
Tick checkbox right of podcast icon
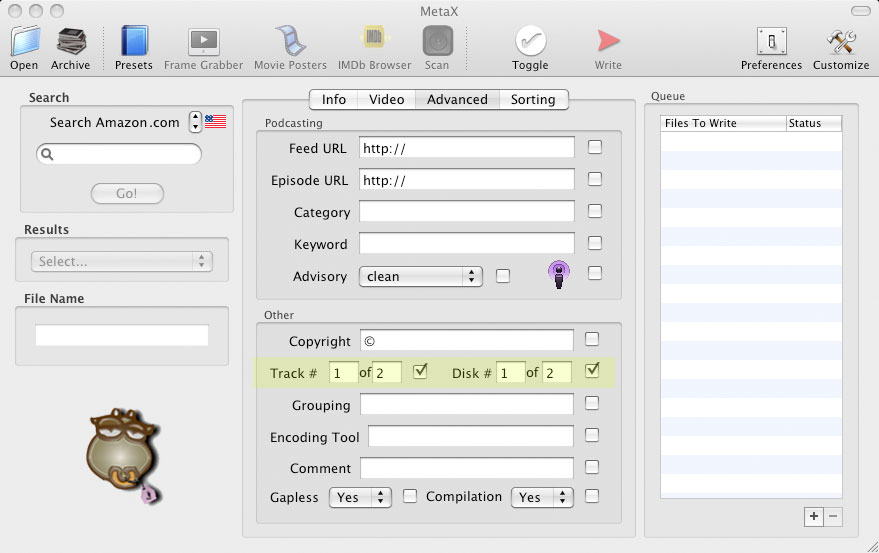pyautogui.click(x=595, y=273)
